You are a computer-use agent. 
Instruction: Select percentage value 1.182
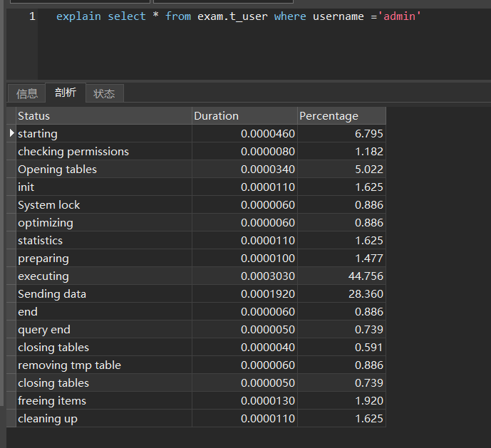[x=369, y=152]
